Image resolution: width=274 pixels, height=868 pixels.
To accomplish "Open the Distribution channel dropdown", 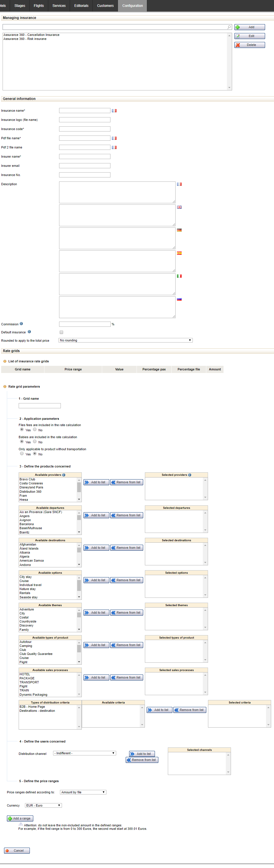I will pos(84,753).
